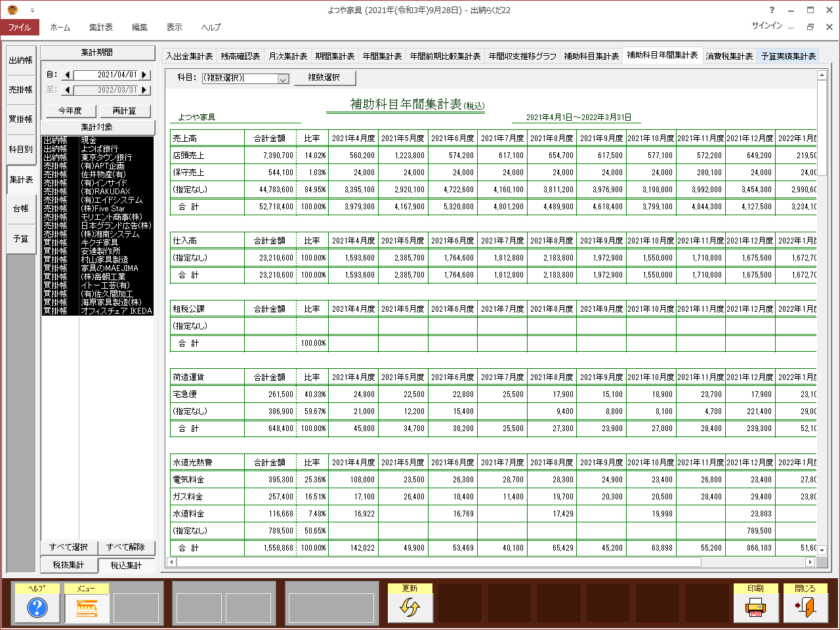The width and height of the screenshot is (840, 630).
Task: Open quick access toolbar dropdown arrow
Action: click(x=32, y=10)
